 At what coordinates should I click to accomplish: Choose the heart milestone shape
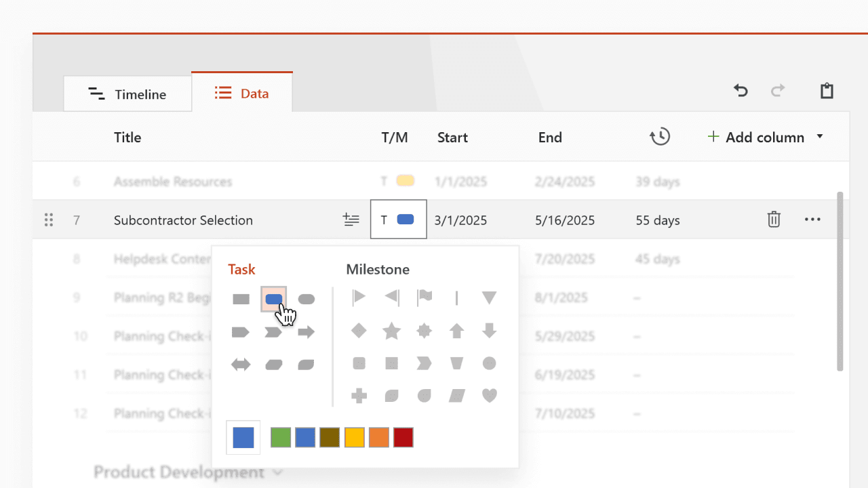(x=490, y=396)
